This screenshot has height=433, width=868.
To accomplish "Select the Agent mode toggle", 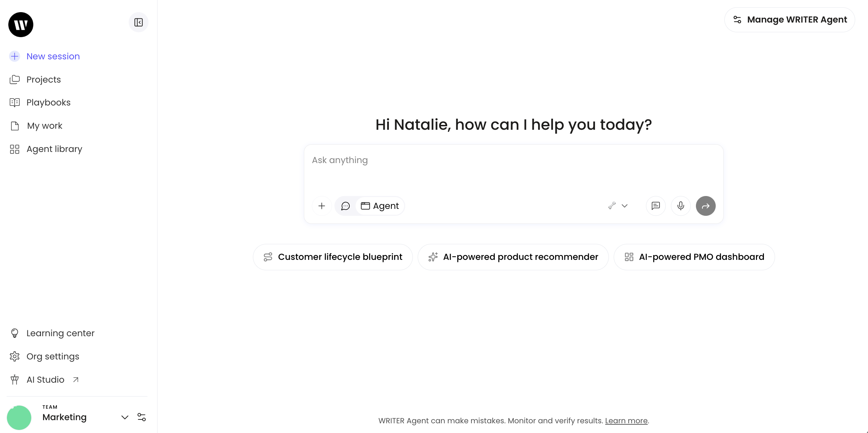I will tap(380, 206).
